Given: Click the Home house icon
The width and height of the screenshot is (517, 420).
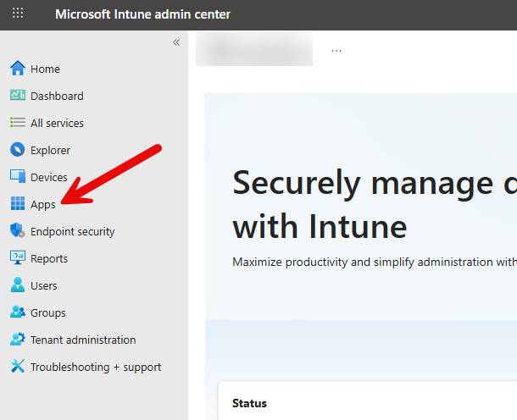Looking at the screenshot, I should pos(18,69).
